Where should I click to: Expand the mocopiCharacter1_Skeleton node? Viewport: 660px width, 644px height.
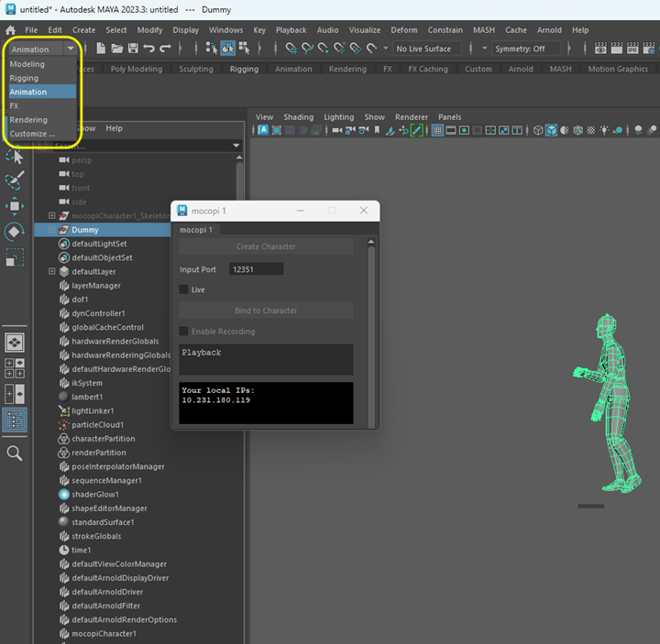tap(52, 216)
